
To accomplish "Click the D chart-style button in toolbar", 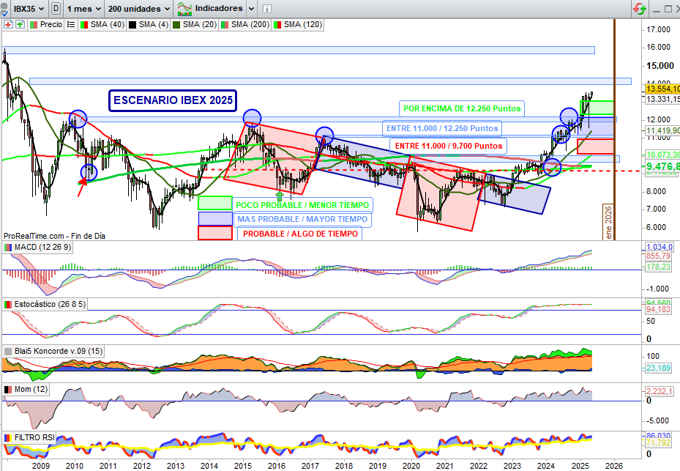I will 56,8.
